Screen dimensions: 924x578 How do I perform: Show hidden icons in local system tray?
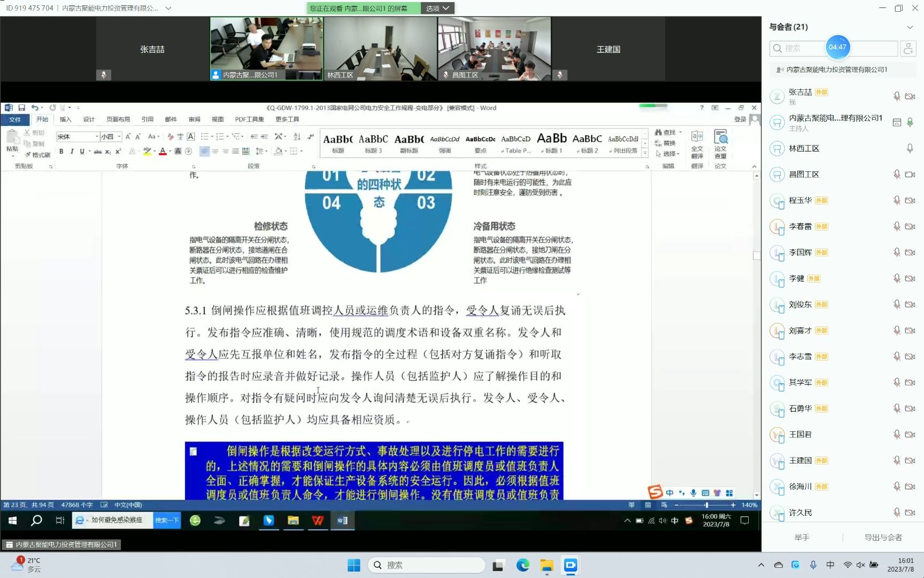coord(761,565)
